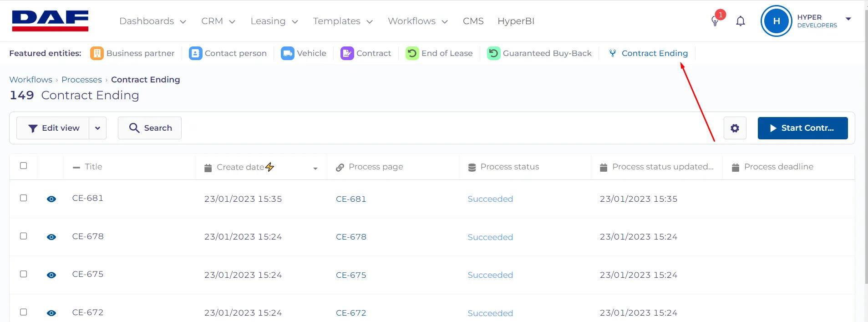Open the user account dropdown caret
868x322 pixels.
point(848,19)
